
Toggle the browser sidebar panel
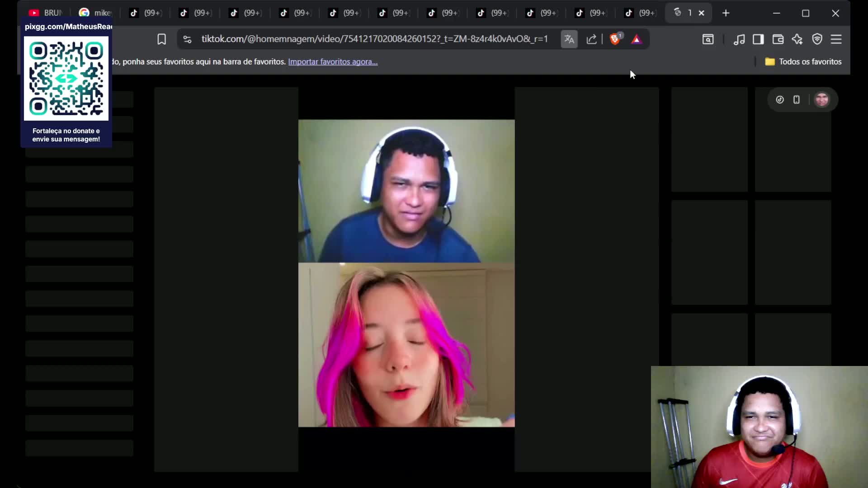[758, 39]
